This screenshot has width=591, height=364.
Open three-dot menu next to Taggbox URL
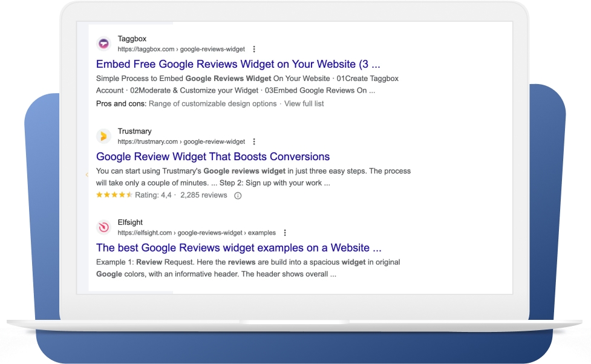click(x=254, y=50)
